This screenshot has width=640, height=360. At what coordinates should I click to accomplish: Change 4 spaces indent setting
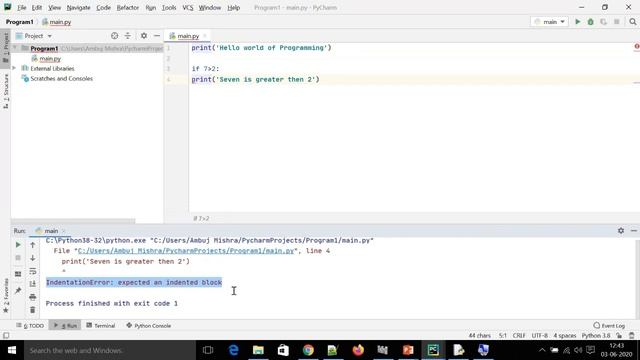point(564,336)
